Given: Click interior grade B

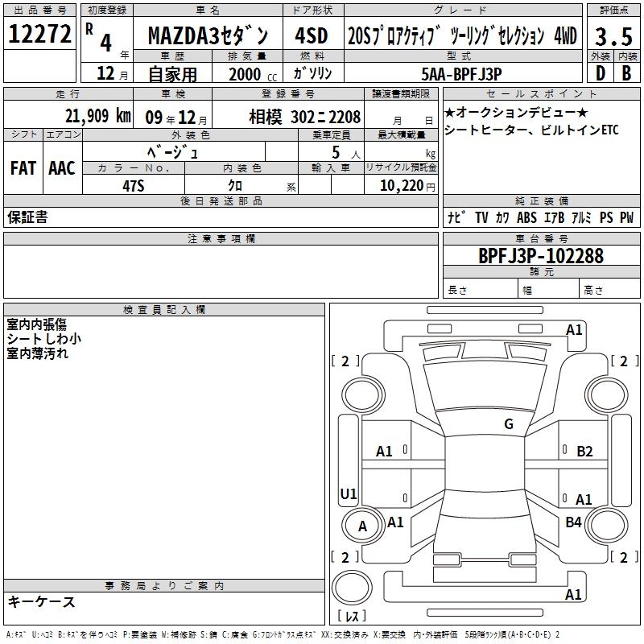Looking at the screenshot, I should [x=626, y=73].
